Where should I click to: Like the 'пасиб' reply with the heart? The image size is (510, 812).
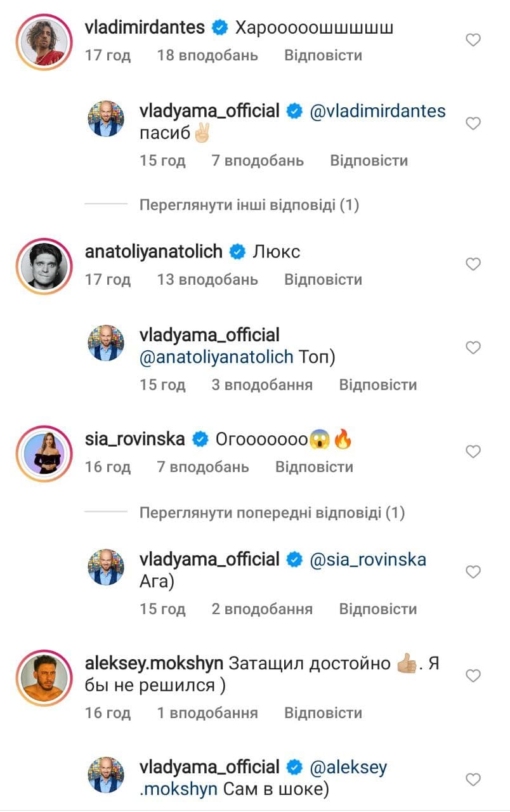(x=473, y=124)
